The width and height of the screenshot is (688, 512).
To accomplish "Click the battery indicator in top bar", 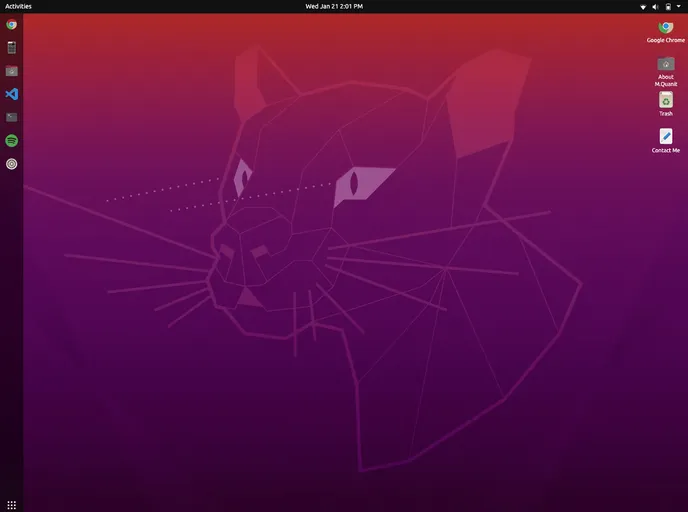I will [667, 6].
